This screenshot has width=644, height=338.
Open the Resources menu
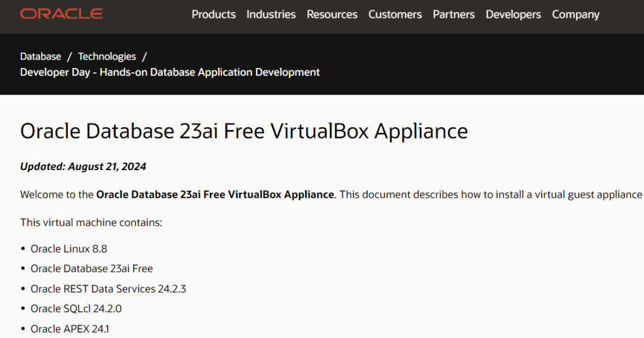coord(332,14)
